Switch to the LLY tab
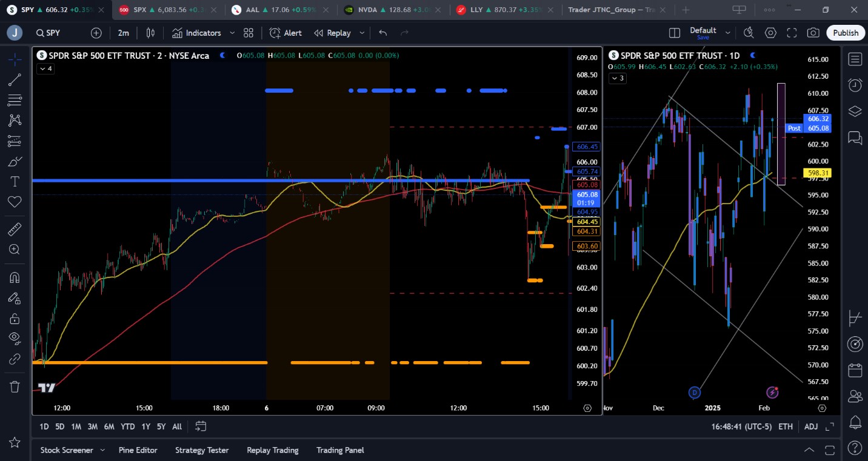 506,10
